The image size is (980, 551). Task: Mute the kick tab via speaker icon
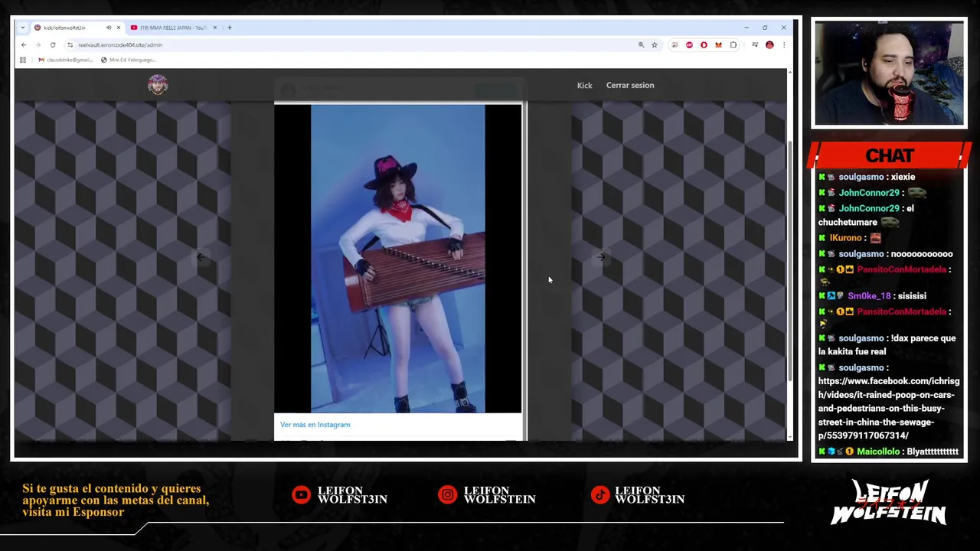click(x=109, y=28)
